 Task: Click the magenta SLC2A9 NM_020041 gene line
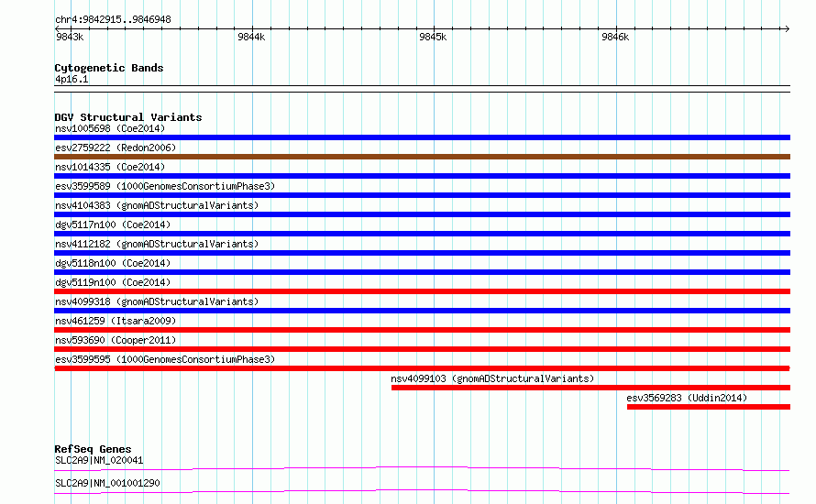point(422,468)
